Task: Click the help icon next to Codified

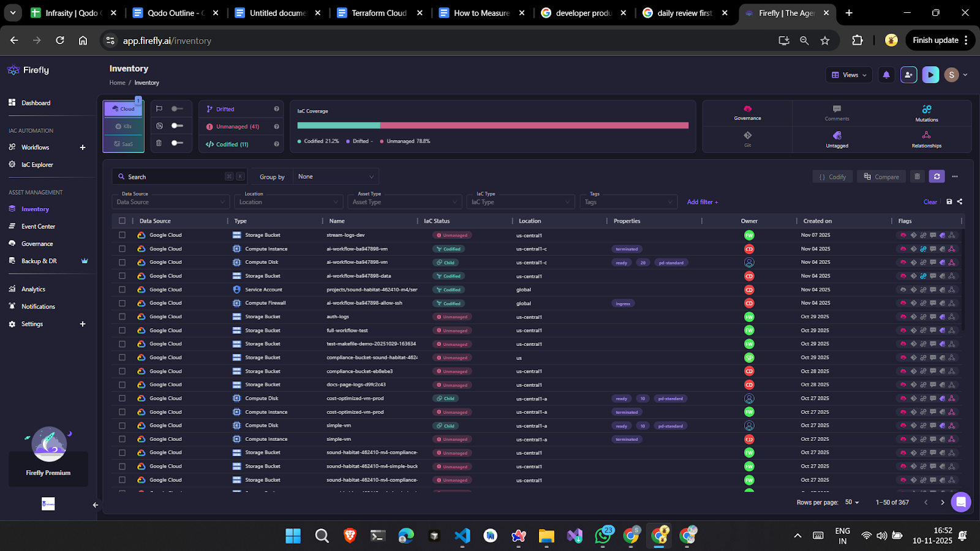Action: (x=276, y=144)
